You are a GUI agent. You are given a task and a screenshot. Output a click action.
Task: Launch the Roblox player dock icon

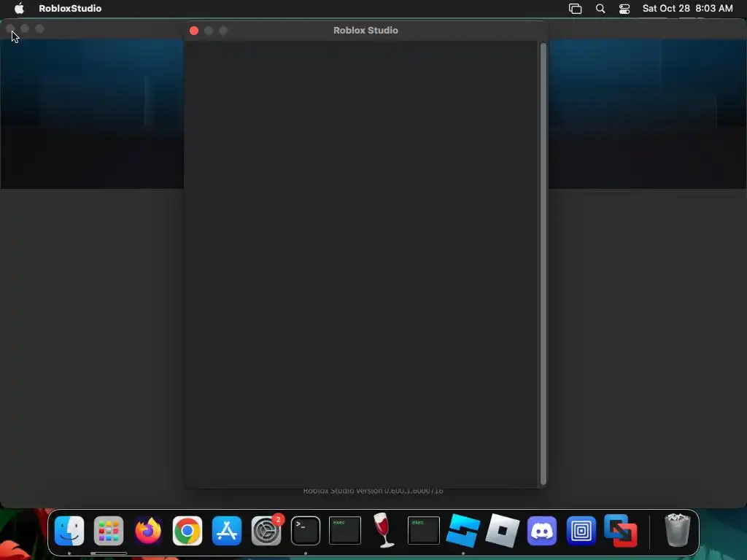pos(502,531)
